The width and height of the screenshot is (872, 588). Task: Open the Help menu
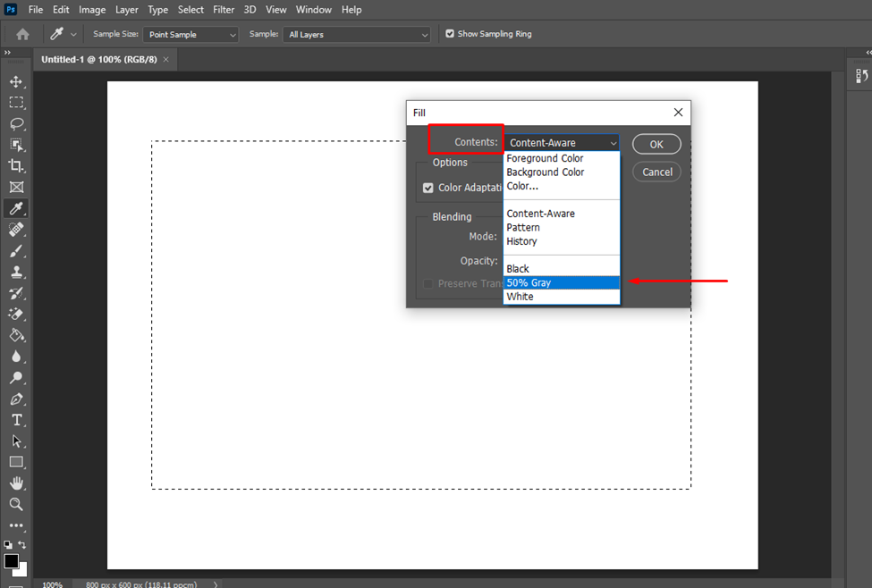[351, 10]
